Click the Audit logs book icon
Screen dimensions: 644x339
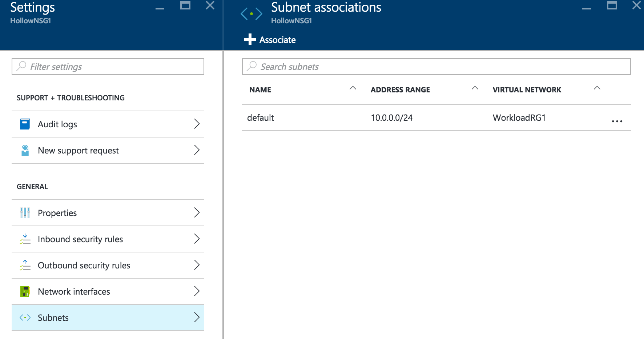(x=25, y=124)
